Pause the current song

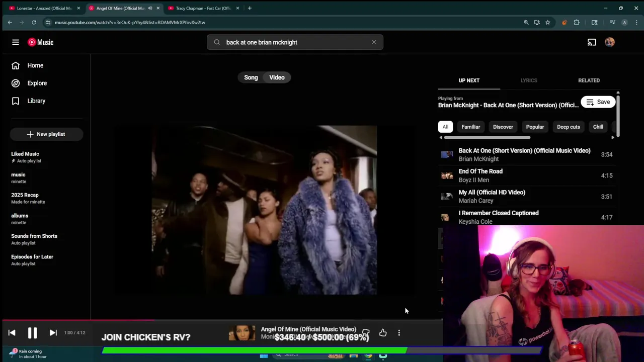32,333
